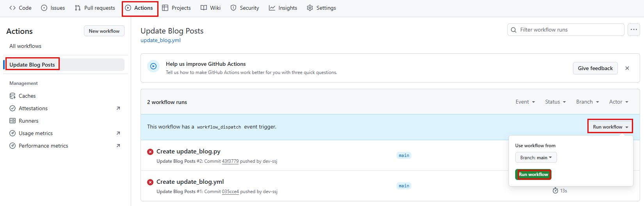
Task: Click the New workflow button
Action: click(x=104, y=31)
